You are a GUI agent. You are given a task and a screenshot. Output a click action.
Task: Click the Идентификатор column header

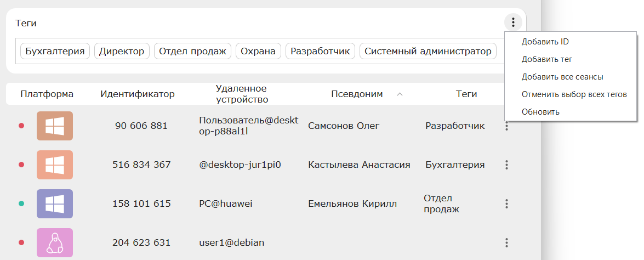(x=138, y=94)
